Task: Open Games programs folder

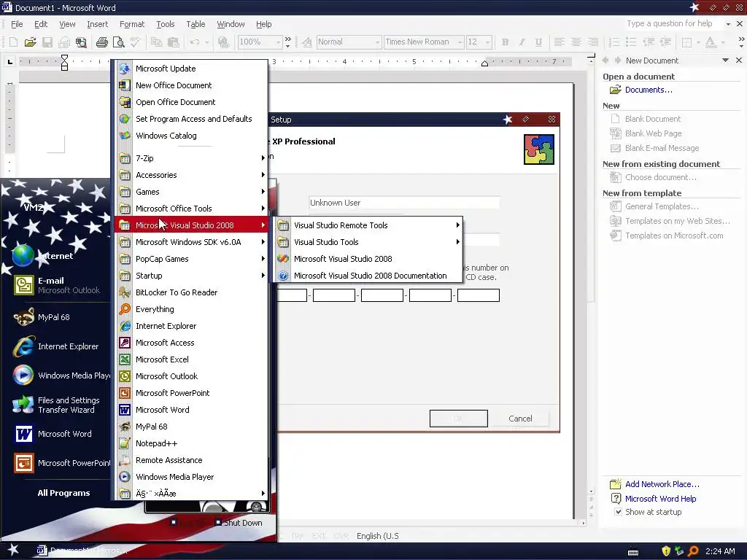Action: point(190,192)
